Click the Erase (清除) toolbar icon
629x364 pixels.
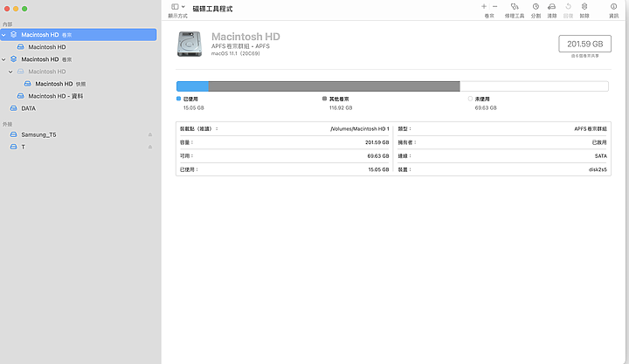pyautogui.click(x=552, y=6)
